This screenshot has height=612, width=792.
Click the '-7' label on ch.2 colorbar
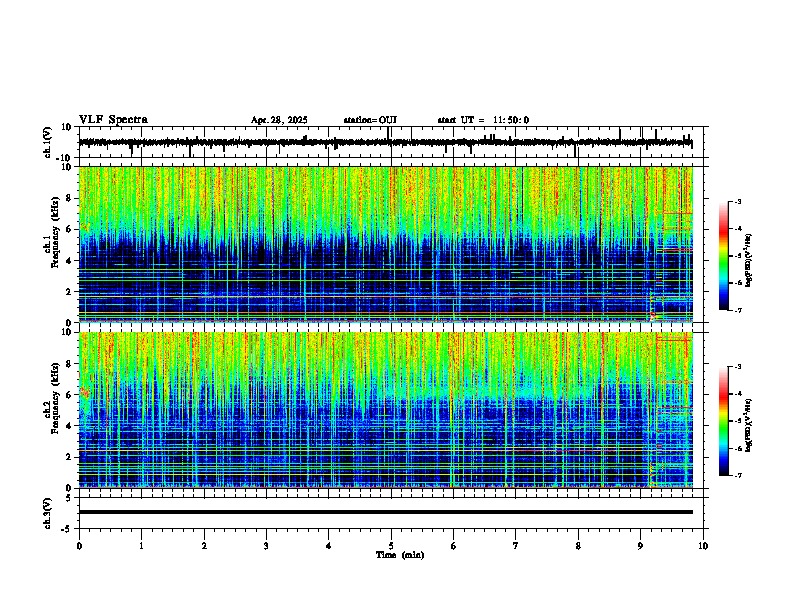click(x=737, y=475)
